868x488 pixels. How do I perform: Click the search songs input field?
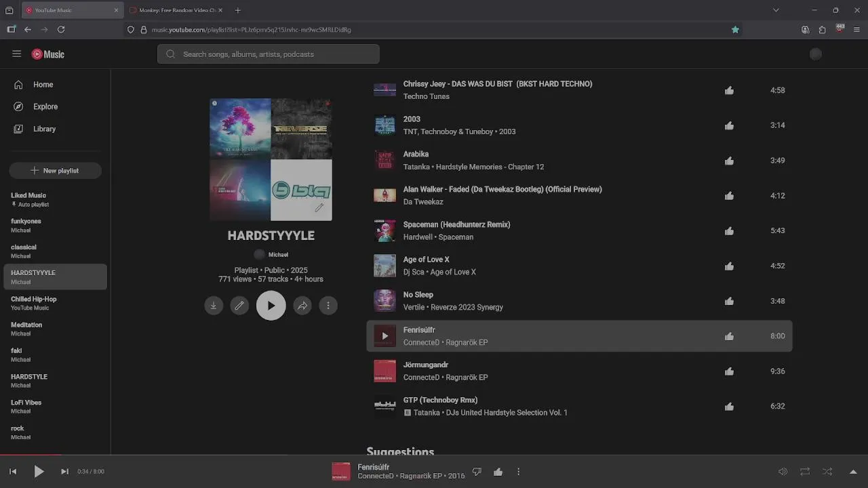pyautogui.click(x=269, y=54)
